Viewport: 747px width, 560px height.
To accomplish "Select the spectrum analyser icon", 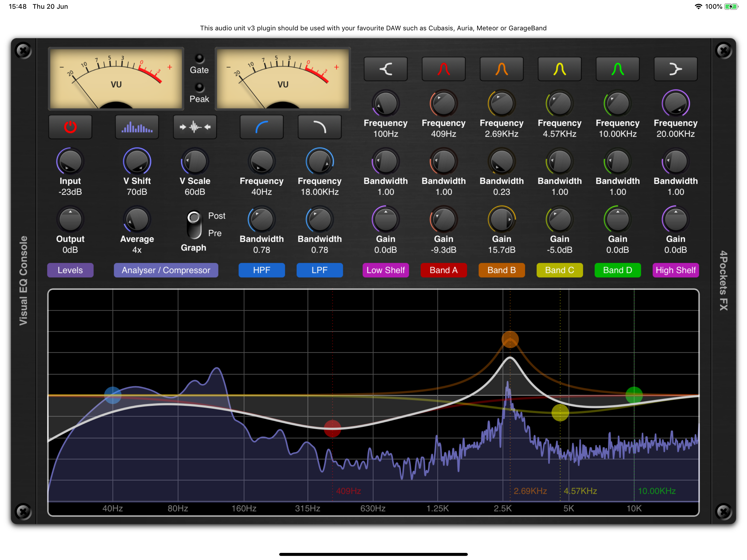I will [137, 127].
